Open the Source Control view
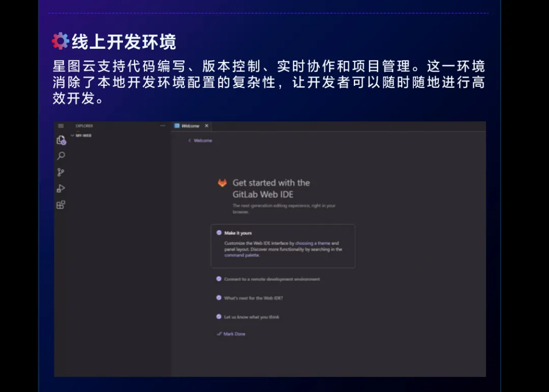The height and width of the screenshot is (392, 549). [x=61, y=172]
